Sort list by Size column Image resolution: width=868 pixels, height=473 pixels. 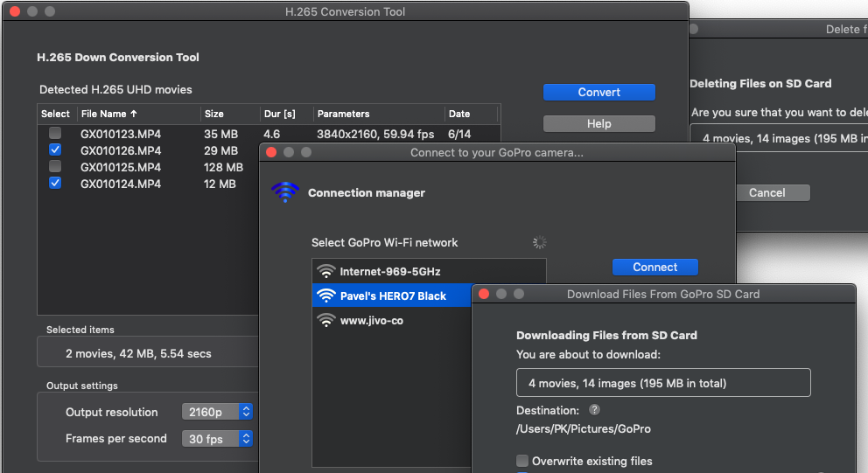230,114
